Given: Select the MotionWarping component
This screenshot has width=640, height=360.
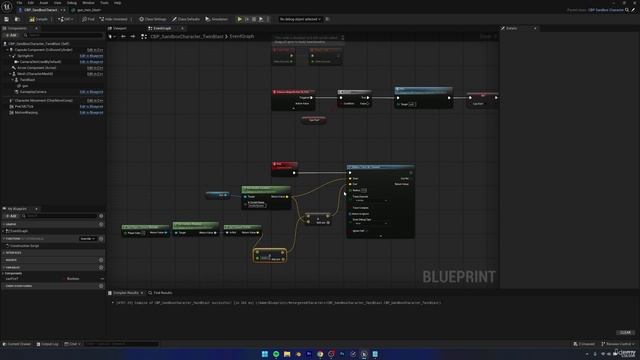Looking at the screenshot, I should click(26, 112).
